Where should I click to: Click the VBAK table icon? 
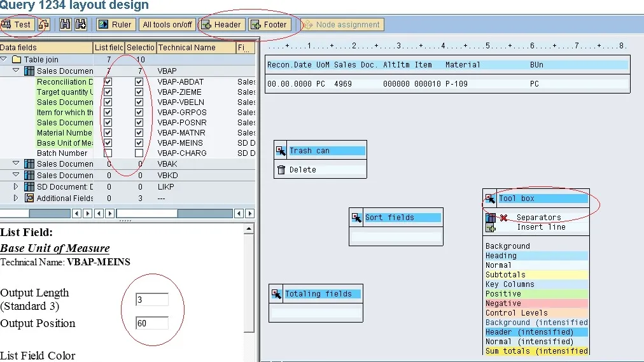tap(29, 164)
